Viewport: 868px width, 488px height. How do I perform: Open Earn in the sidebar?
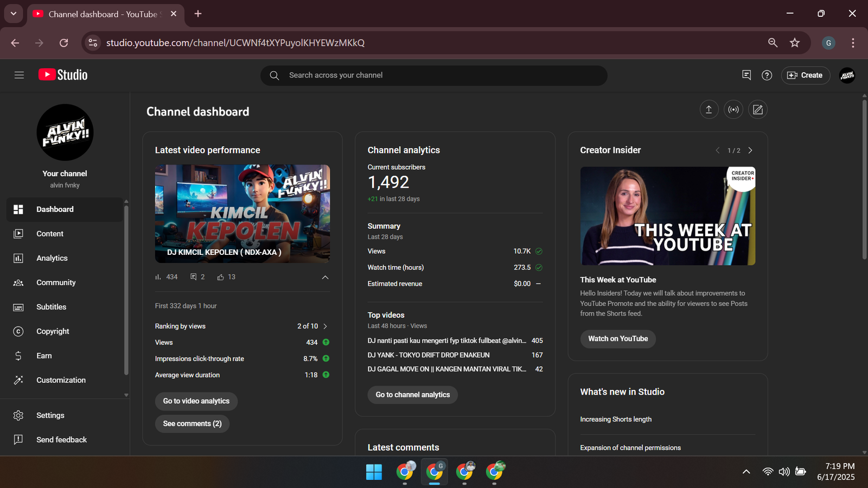point(65,356)
